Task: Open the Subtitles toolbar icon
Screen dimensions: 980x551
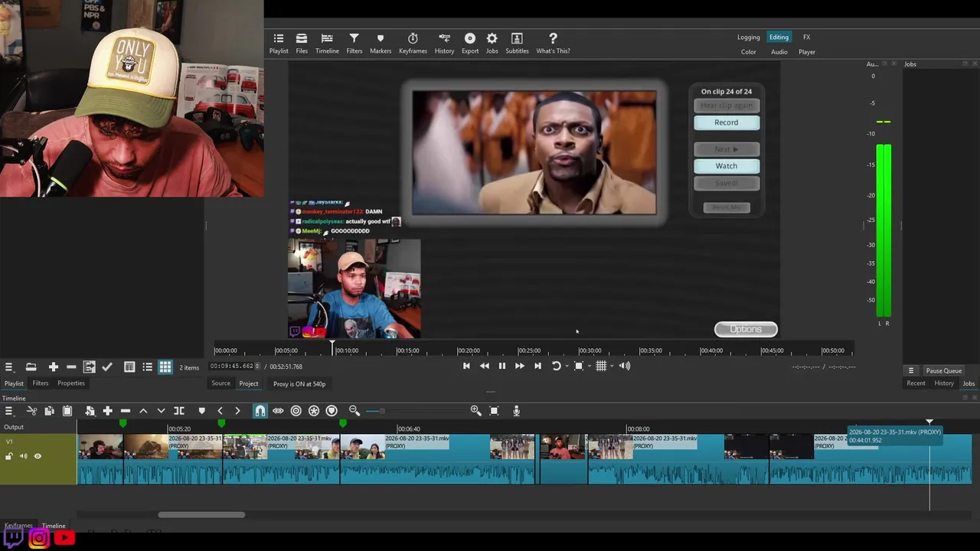Action: click(x=517, y=44)
